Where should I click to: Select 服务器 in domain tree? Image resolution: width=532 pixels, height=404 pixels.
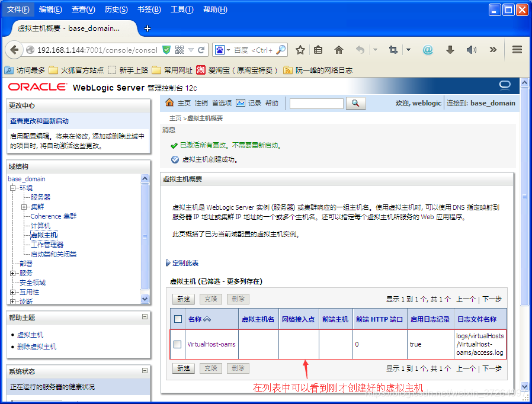pyautogui.click(x=40, y=197)
